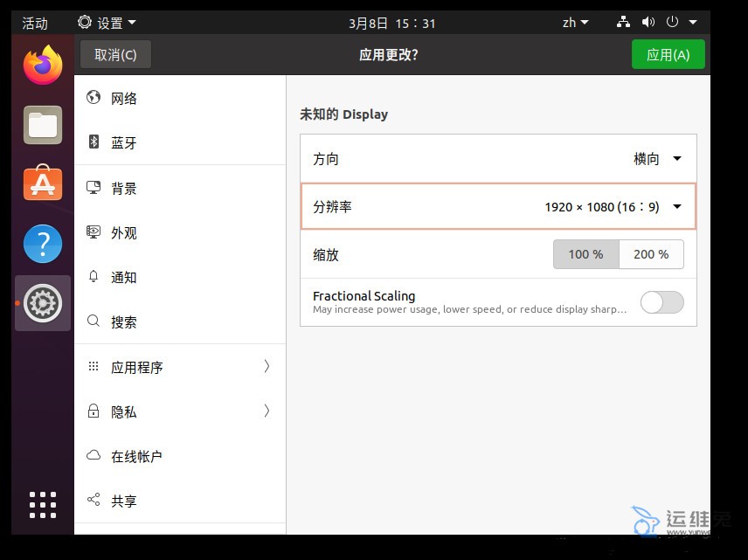Open the 方向 orientation dropdown
The image size is (748, 560).
click(657, 159)
